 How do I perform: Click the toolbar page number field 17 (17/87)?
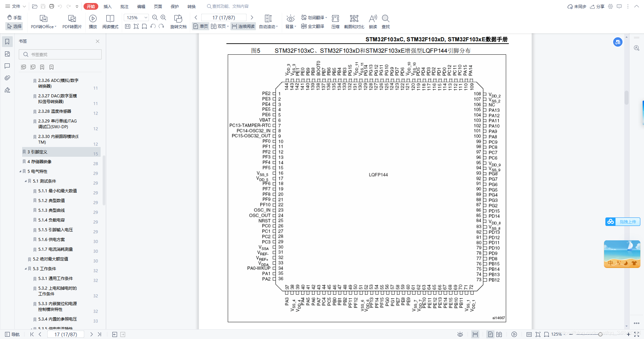(x=224, y=17)
